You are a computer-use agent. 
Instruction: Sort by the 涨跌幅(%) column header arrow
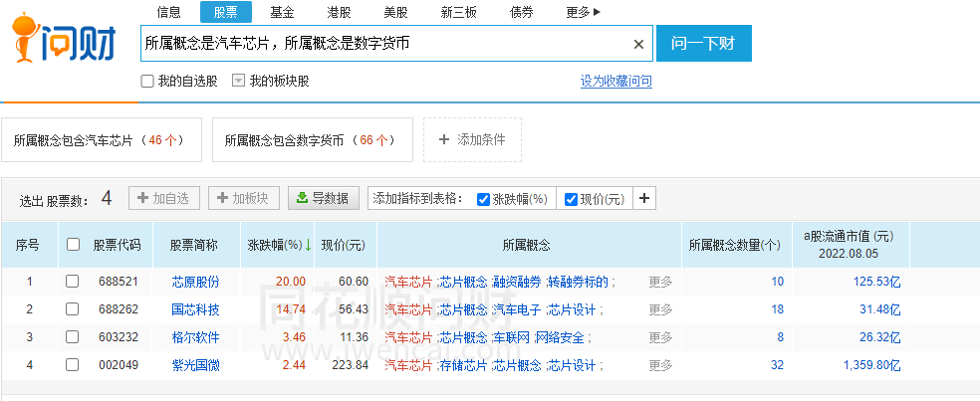[308, 245]
